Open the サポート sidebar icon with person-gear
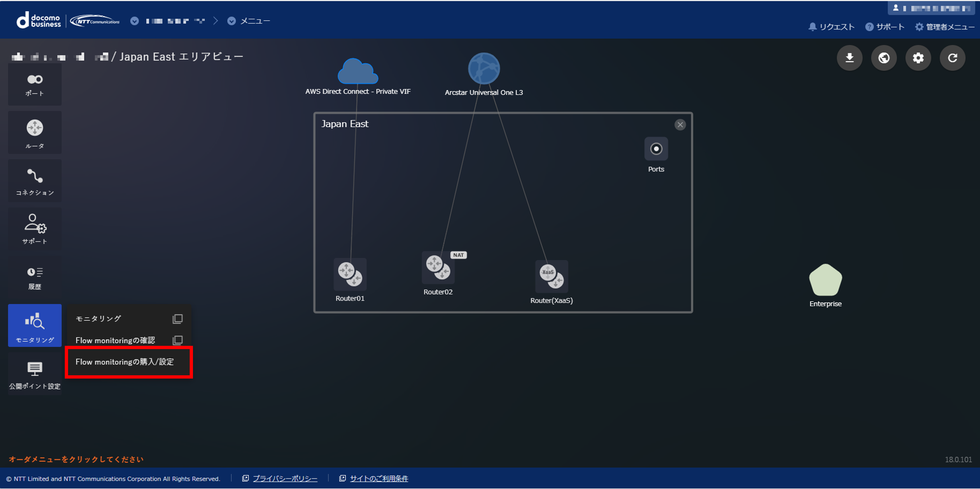980x489 pixels. pyautogui.click(x=35, y=229)
